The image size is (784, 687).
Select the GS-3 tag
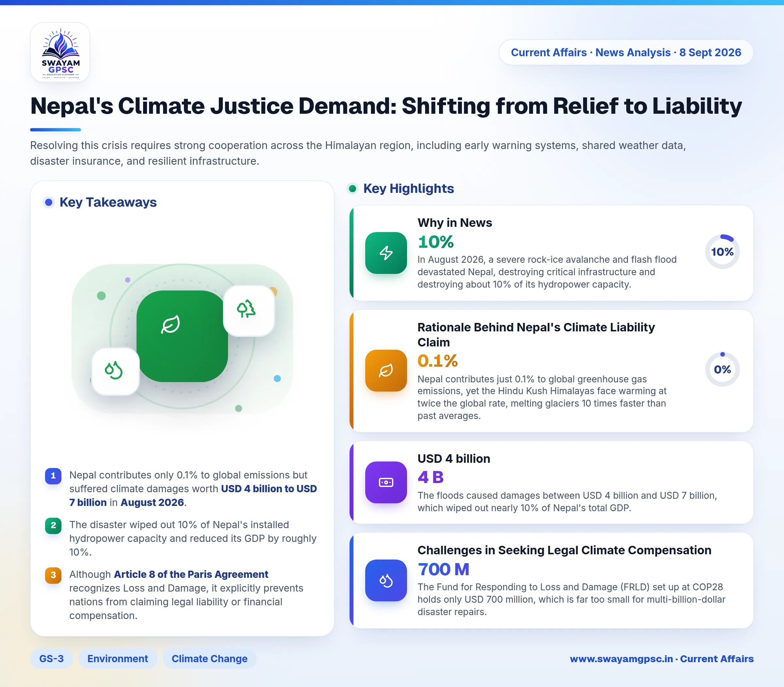point(51,659)
